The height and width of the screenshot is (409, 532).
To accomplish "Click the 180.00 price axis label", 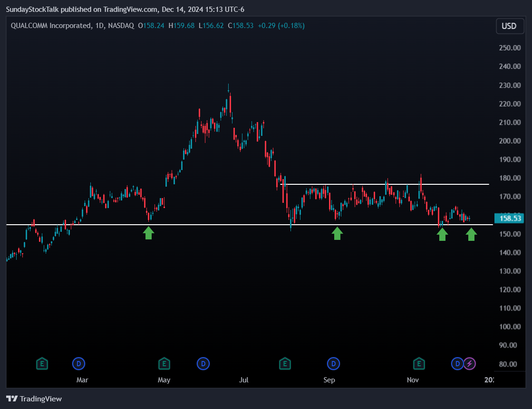I will point(510,178).
